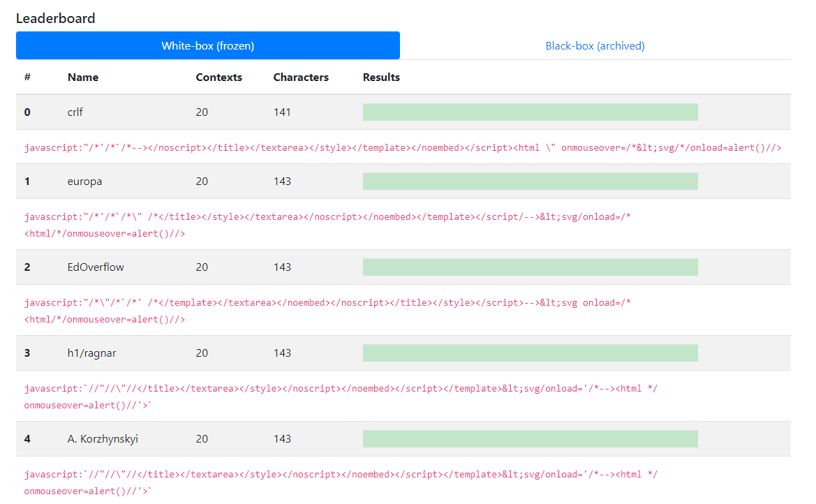This screenshot has width=816, height=504.
Task: Select the name europa
Action: pyautogui.click(x=84, y=181)
